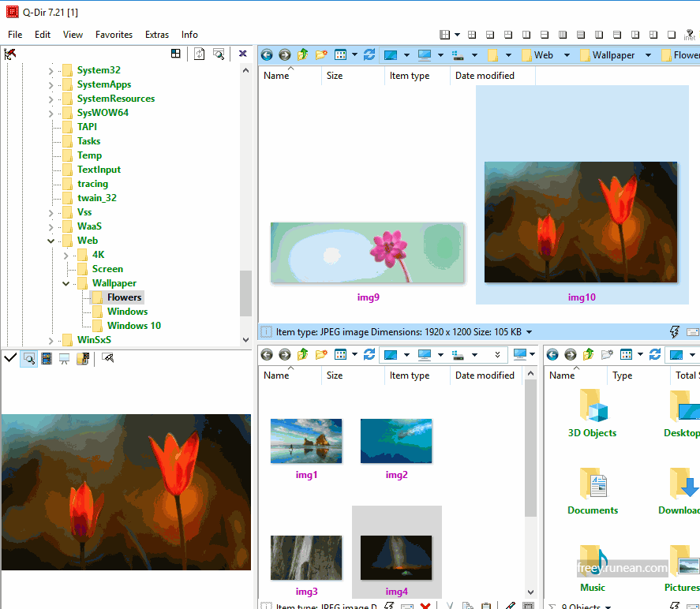Click the red X delete icon in bottom status bar
Image resolution: width=700 pixels, height=609 pixels.
coord(425,605)
